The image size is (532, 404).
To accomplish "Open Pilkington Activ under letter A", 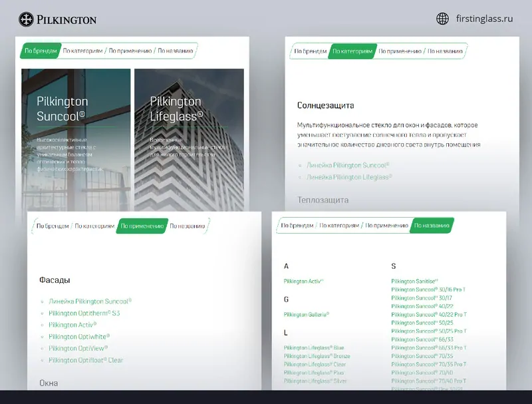I will coord(304,281).
